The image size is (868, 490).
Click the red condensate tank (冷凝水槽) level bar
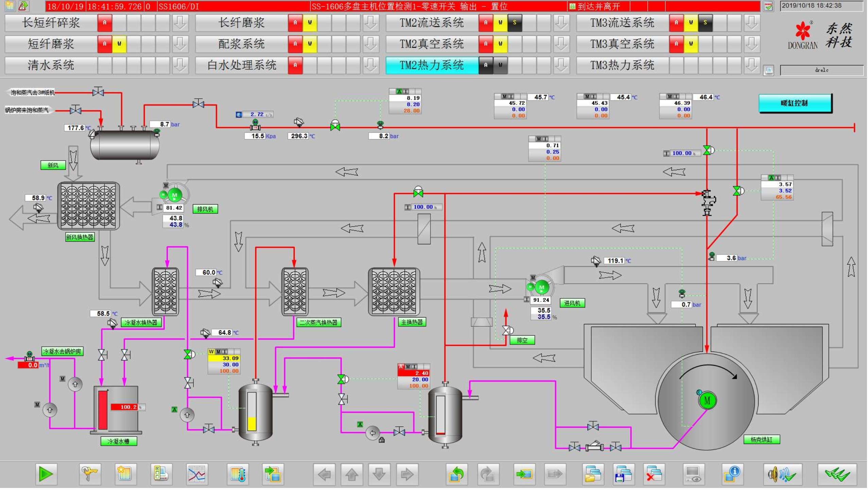point(103,411)
